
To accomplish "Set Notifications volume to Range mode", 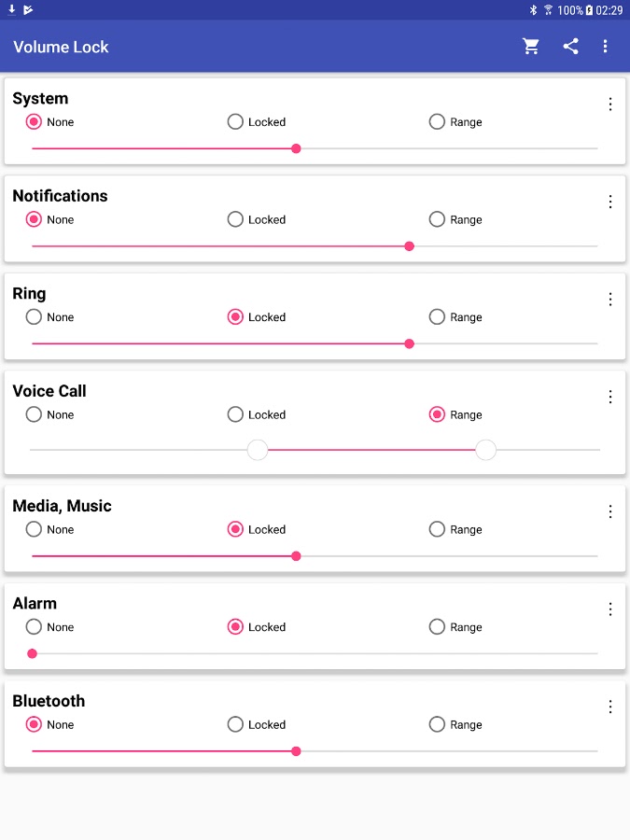I will [x=438, y=219].
